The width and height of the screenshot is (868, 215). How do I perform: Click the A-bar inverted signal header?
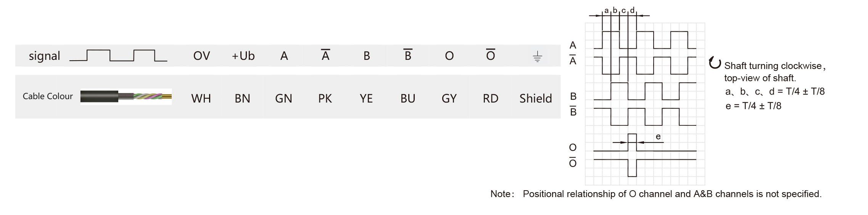tap(325, 55)
